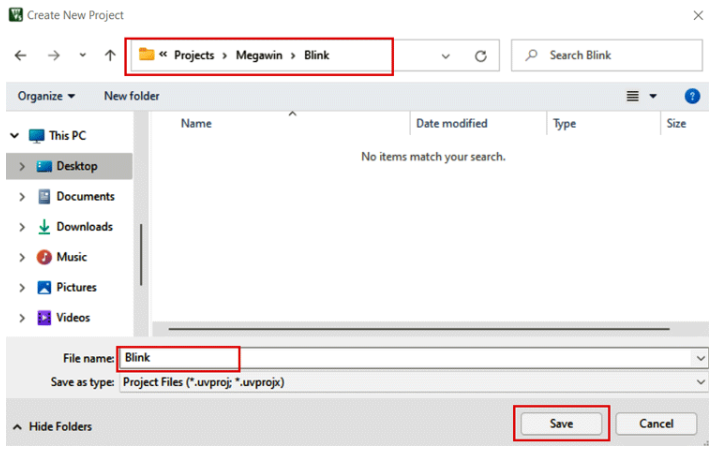Open the Help question mark icon
The image size is (716, 461).
pyautogui.click(x=691, y=96)
